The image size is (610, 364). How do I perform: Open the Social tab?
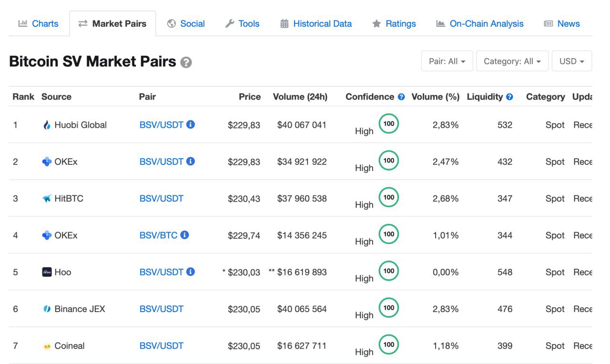click(186, 23)
